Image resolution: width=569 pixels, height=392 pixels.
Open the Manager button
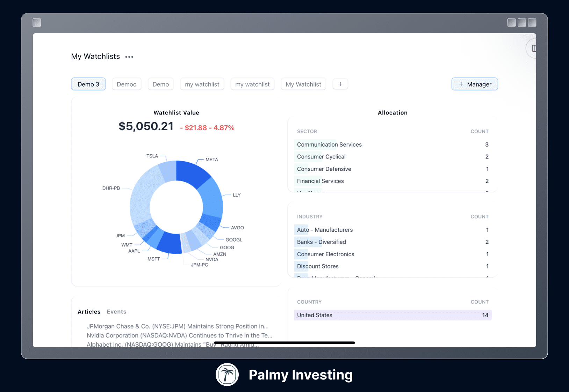click(x=475, y=84)
